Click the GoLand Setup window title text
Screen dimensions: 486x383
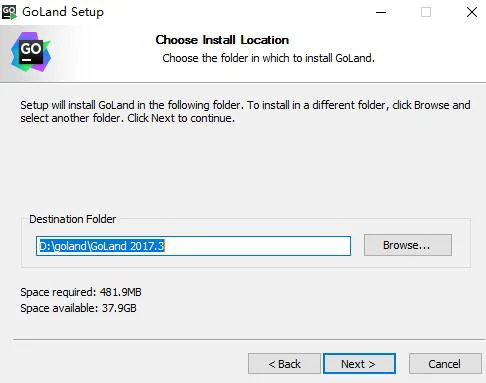pos(63,12)
